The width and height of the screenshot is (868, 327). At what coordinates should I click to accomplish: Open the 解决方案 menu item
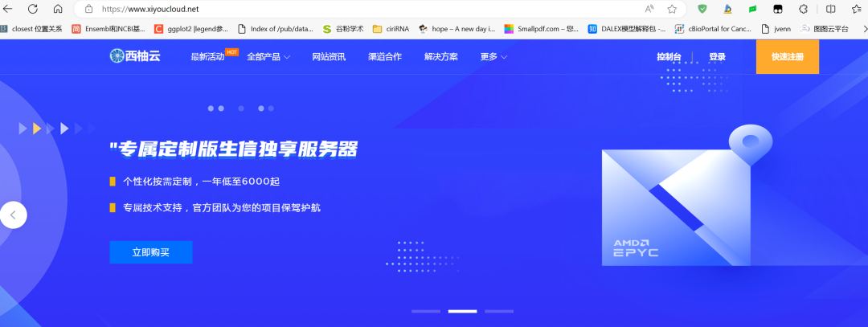tap(441, 56)
